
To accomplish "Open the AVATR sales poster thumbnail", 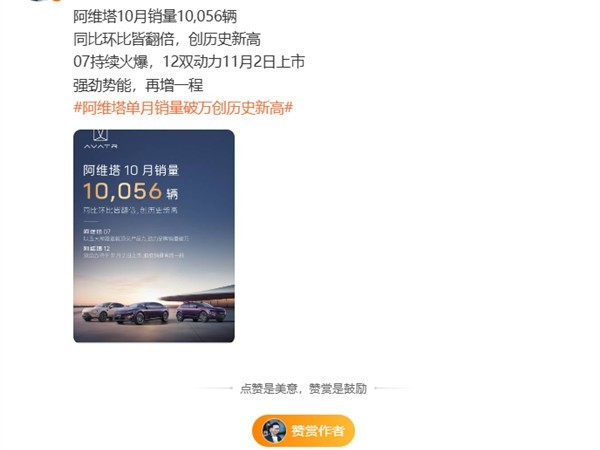I will tap(154, 236).
